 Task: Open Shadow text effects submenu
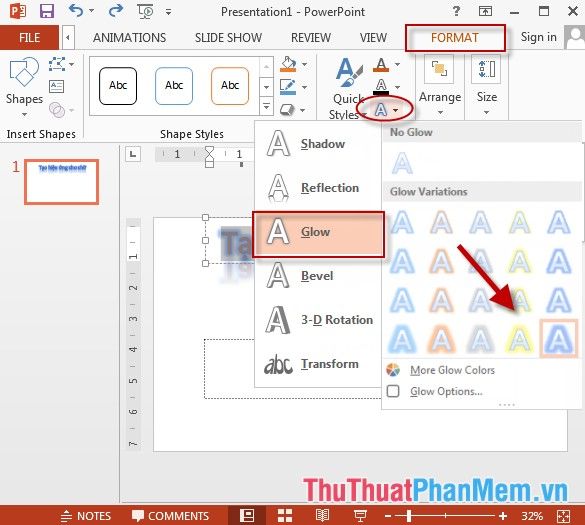point(318,144)
